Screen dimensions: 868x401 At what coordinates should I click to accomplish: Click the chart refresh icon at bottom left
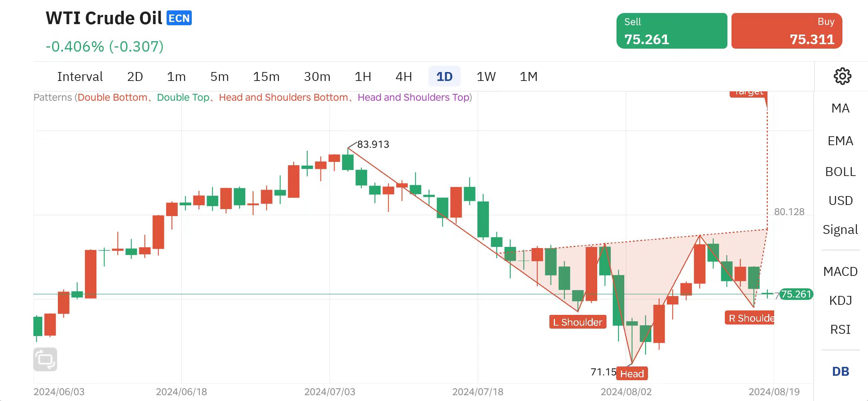pyautogui.click(x=46, y=359)
